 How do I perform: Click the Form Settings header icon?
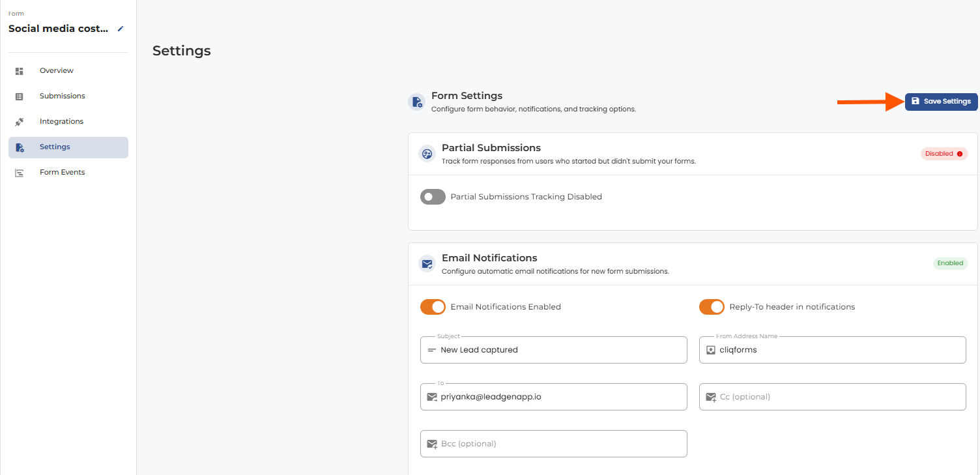[417, 102]
